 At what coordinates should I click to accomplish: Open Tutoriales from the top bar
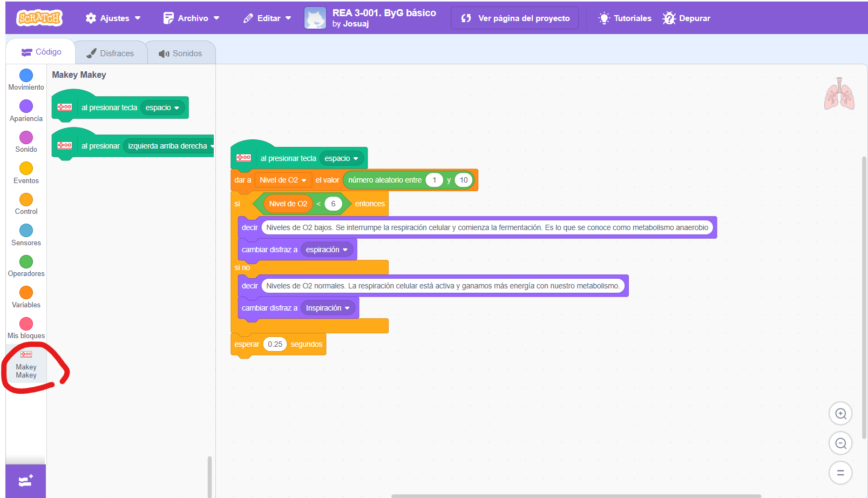[625, 18]
